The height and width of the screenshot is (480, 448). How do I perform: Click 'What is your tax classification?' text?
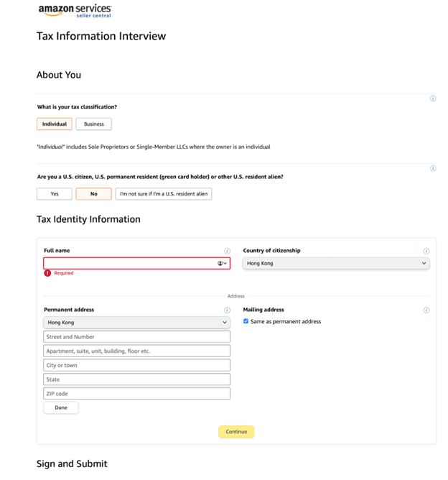(77, 107)
